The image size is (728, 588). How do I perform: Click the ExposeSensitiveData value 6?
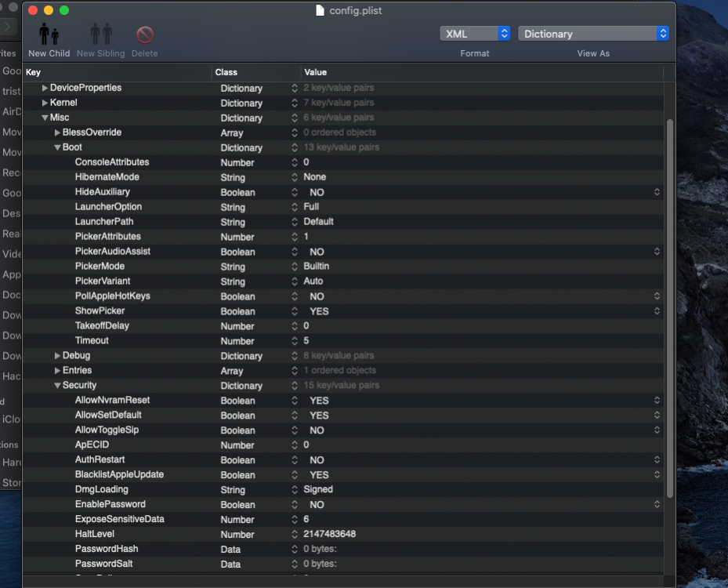click(x=306, y=519)
